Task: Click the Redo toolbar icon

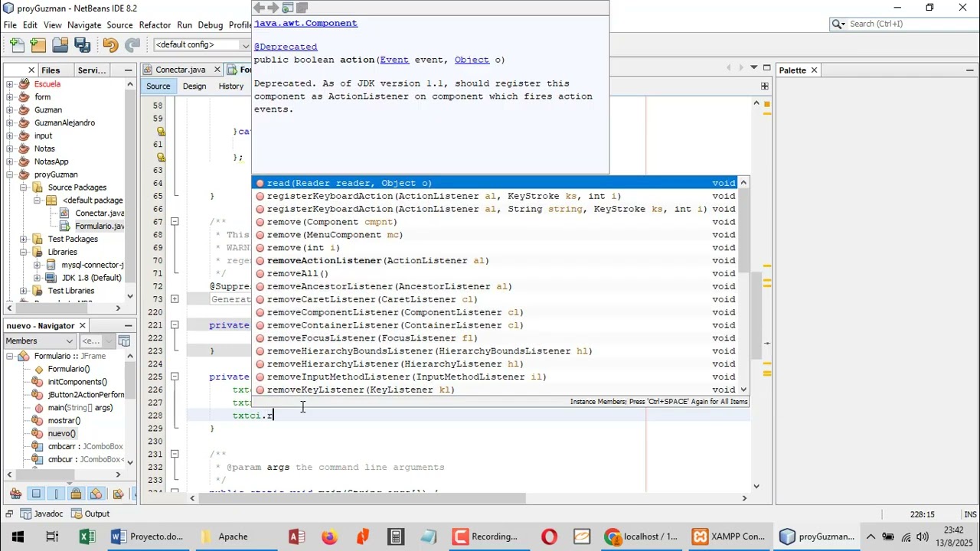Action: (132, 45)
